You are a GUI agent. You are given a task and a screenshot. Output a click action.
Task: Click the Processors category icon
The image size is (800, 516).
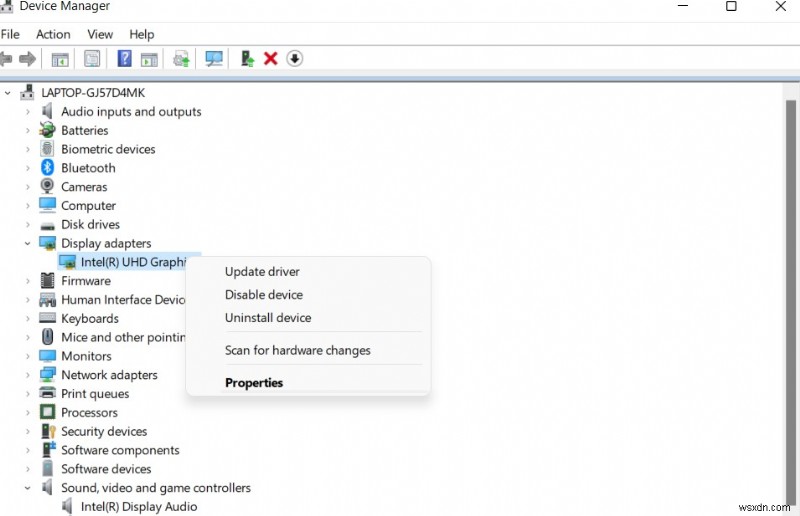coord(47,412)
